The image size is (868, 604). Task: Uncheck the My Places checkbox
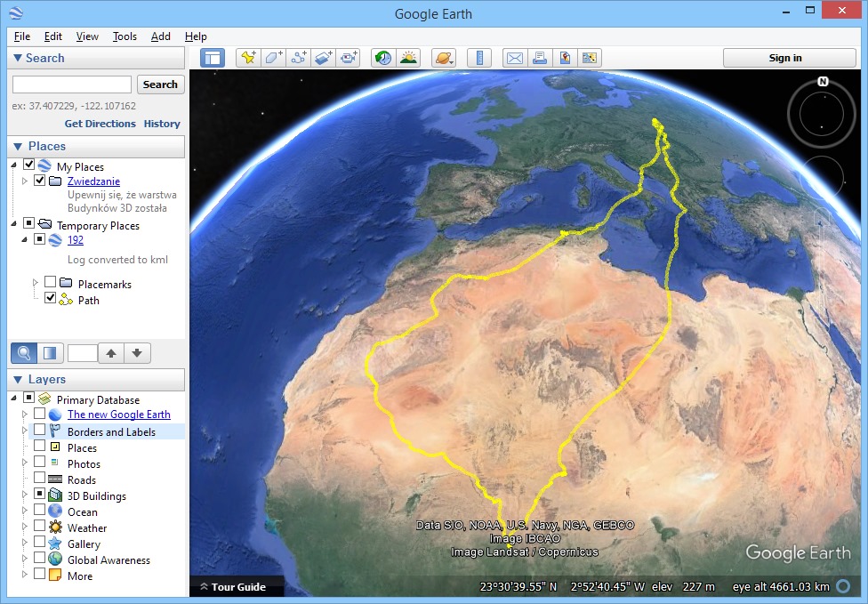pyautogui.click(x=28, y=165)
